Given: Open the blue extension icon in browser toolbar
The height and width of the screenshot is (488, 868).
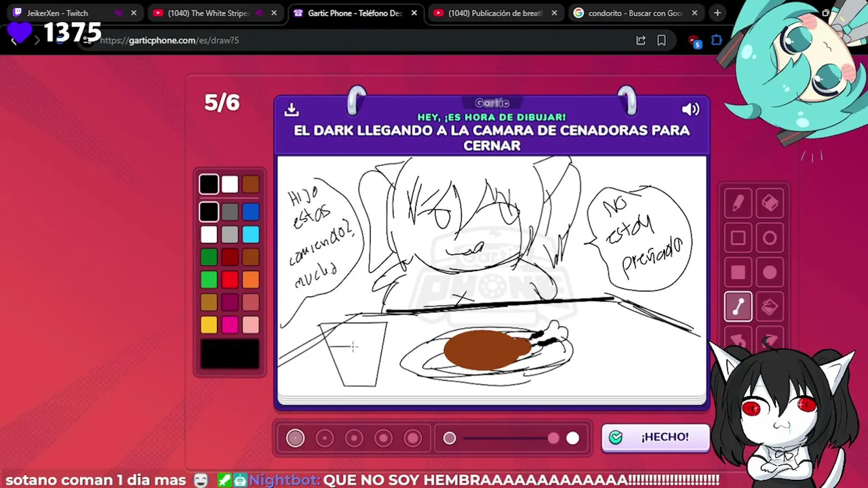Looking at the screenshot, I should [717, 40].
